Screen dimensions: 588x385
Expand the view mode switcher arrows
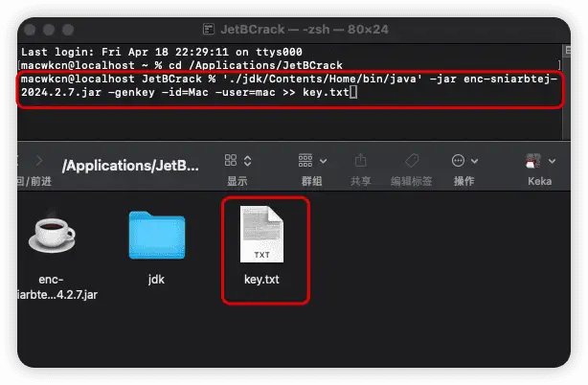pos(247,161)
